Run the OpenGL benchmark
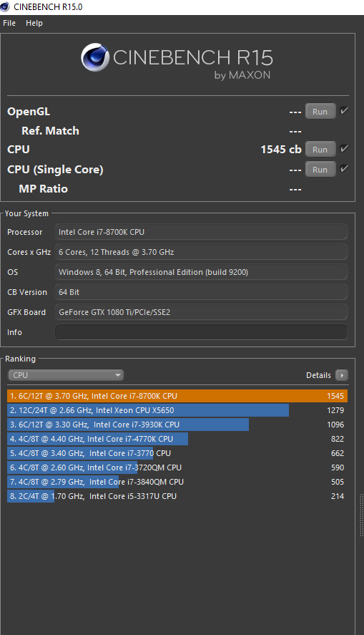 coord(320,112)
